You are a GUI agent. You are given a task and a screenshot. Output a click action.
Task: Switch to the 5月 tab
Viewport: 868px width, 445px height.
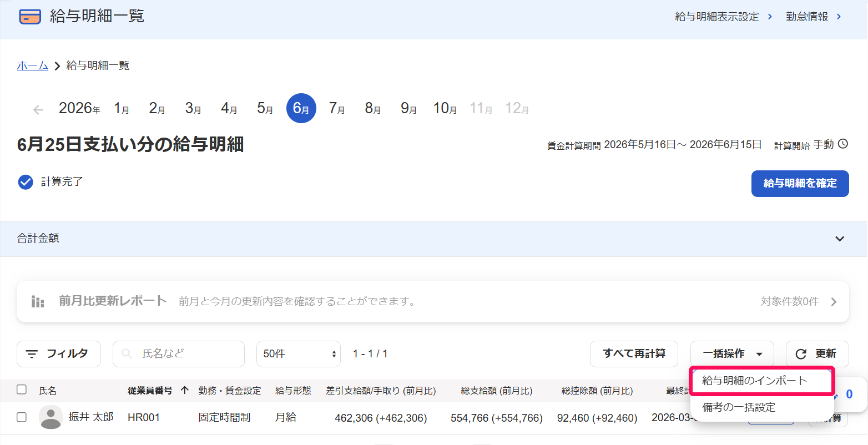265,108
